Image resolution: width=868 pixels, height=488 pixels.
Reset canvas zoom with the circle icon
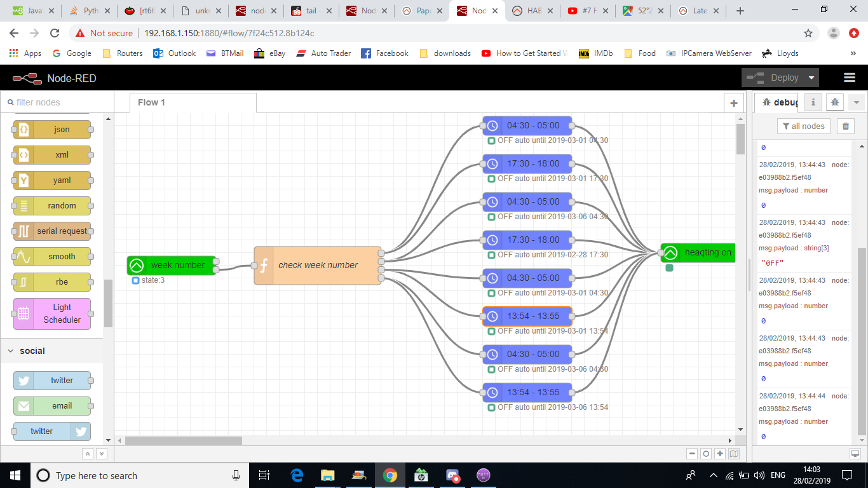[706, 454]
